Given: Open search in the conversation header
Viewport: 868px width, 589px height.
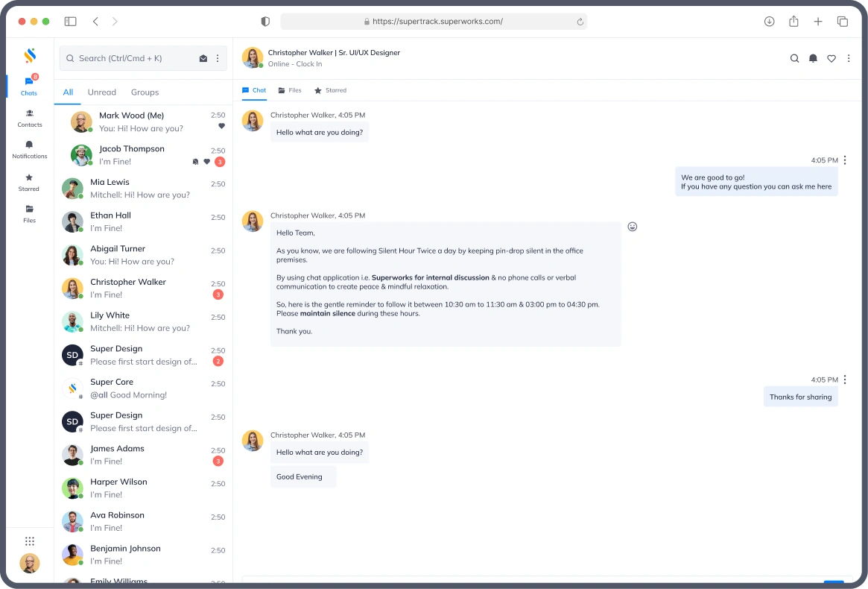Looking at the screenshot, I should pos(794,58).
